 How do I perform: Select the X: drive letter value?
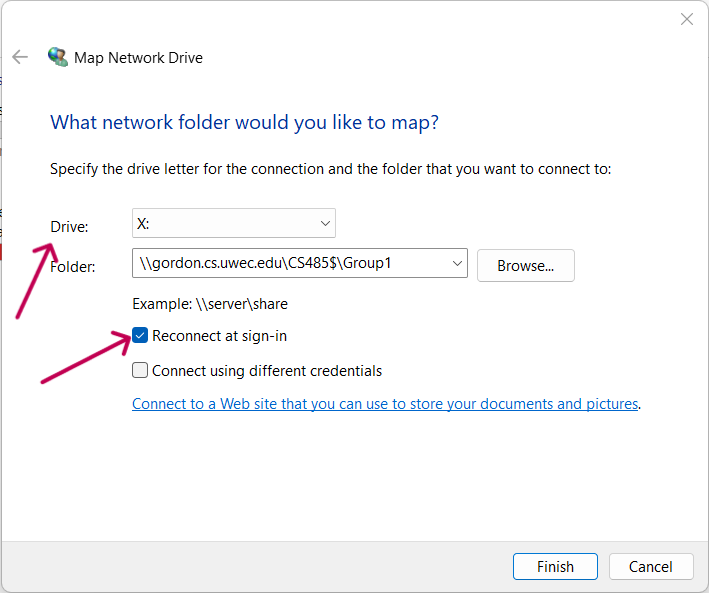[143, 223]
